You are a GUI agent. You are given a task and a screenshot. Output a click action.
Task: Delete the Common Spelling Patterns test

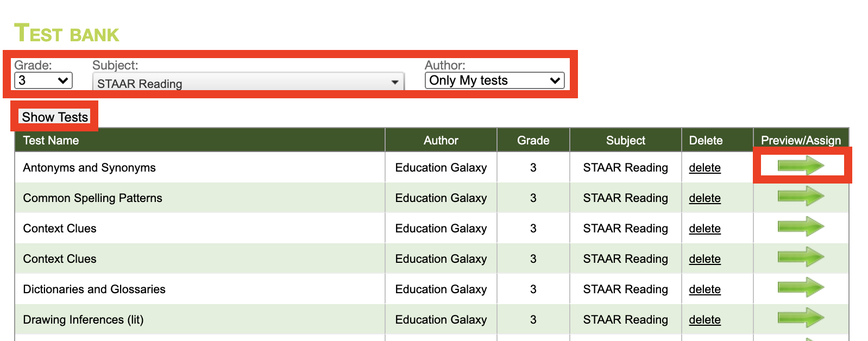tap(705, 198)
